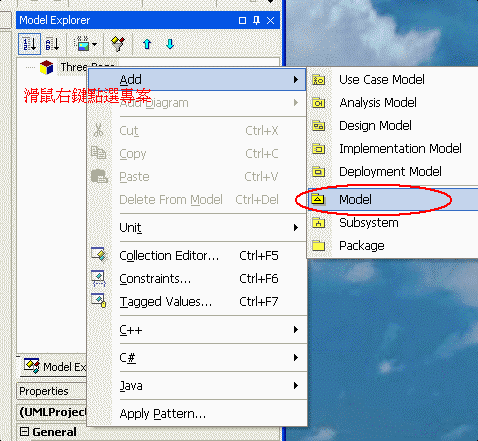The height and width of the screenshot is (441, 478).
Task: Click the filter elements funnel icon
Action: pyautogui.click(x=118, y=44)
